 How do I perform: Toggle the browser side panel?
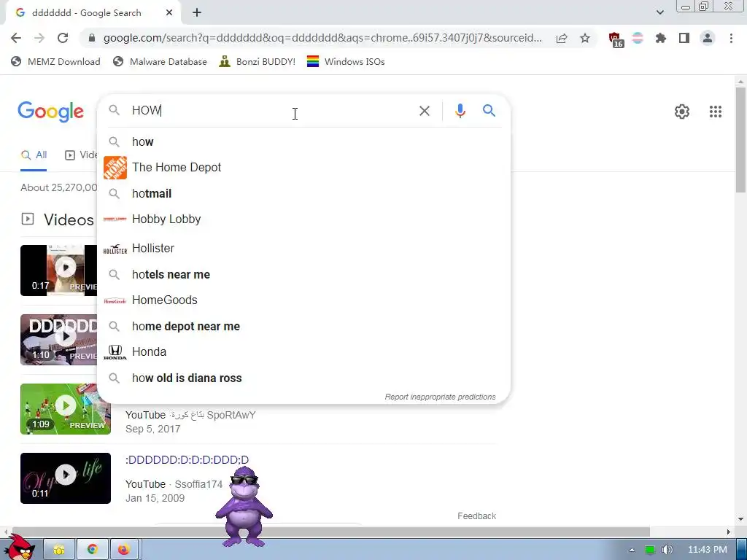pos(684,38)
